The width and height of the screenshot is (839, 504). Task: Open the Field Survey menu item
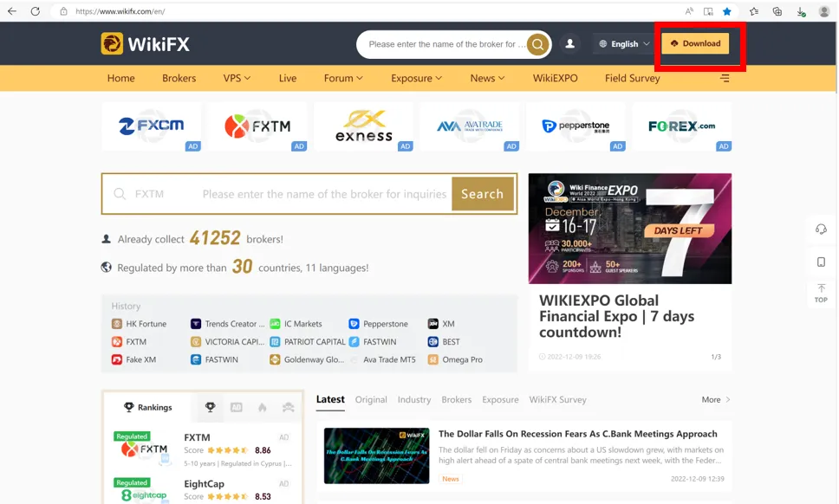(x=633, y=78)
